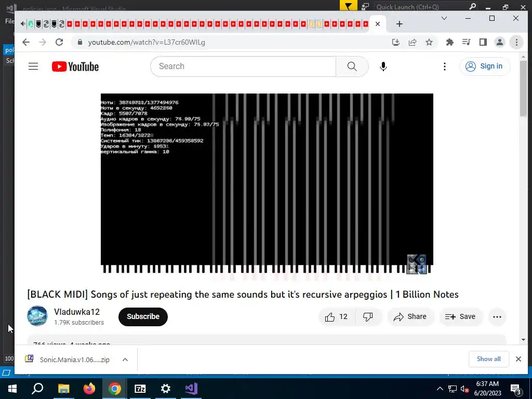
Task: Open File Explorer from the taskbar
Action: (63, 389)
